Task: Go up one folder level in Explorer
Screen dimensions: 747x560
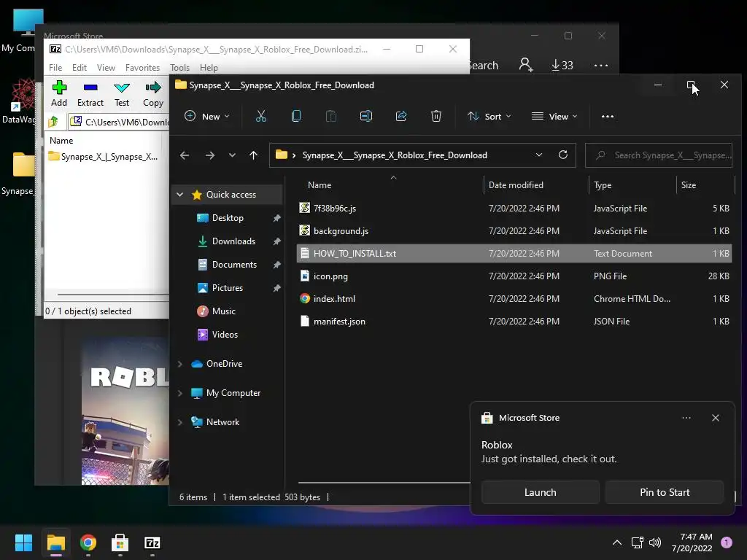Action: pos(253,155)
